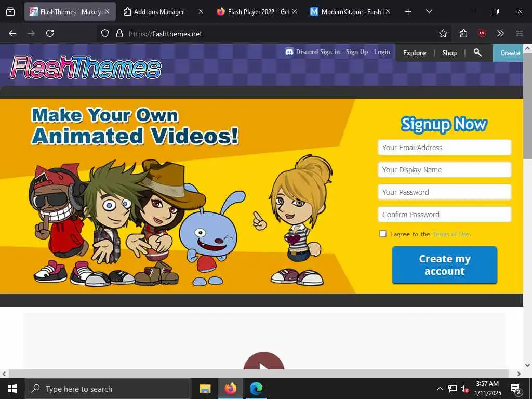The height and width of the screenshot is (399, 532).
Task: Click the site padlock icon
Action: tap(119, 33)
